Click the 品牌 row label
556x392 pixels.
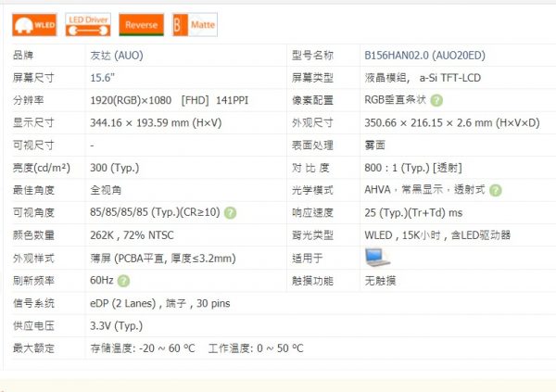(23, 56)
